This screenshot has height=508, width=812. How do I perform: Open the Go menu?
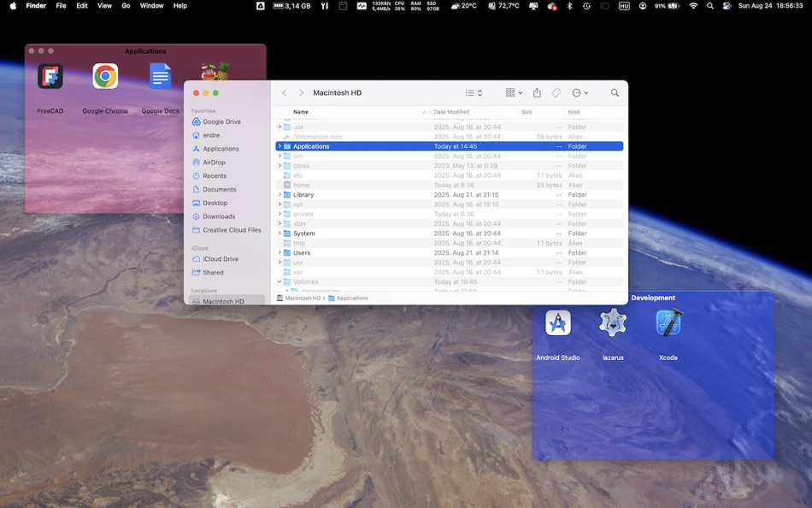click(126, 6)
